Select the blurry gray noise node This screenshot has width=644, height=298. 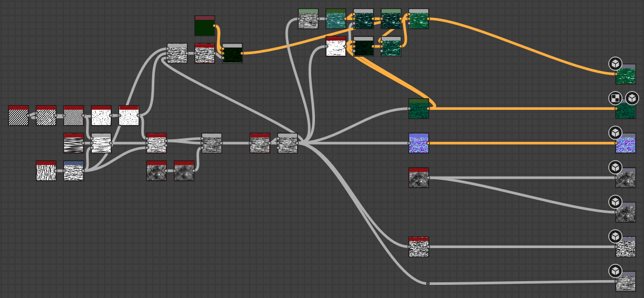tap(184, 171)
